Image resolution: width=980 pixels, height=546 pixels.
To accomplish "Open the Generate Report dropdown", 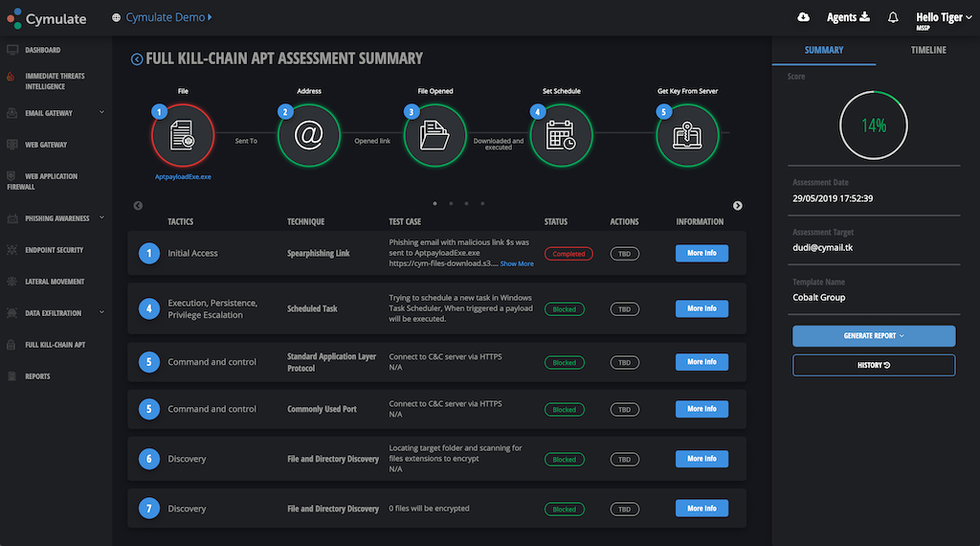I will click(874, 336).
